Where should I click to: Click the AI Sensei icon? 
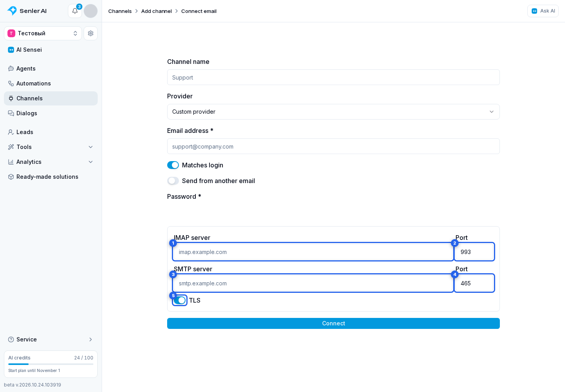[x=11, y=50]
